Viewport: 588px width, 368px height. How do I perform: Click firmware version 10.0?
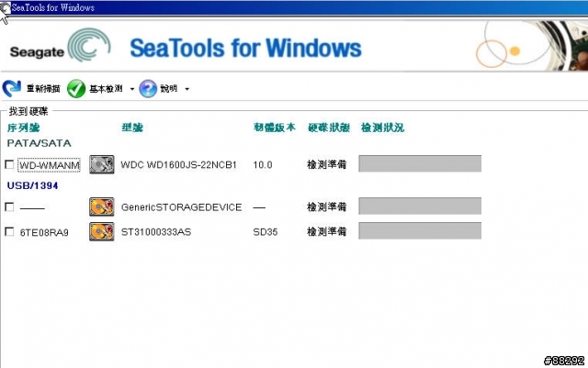[x=263, y=165]
